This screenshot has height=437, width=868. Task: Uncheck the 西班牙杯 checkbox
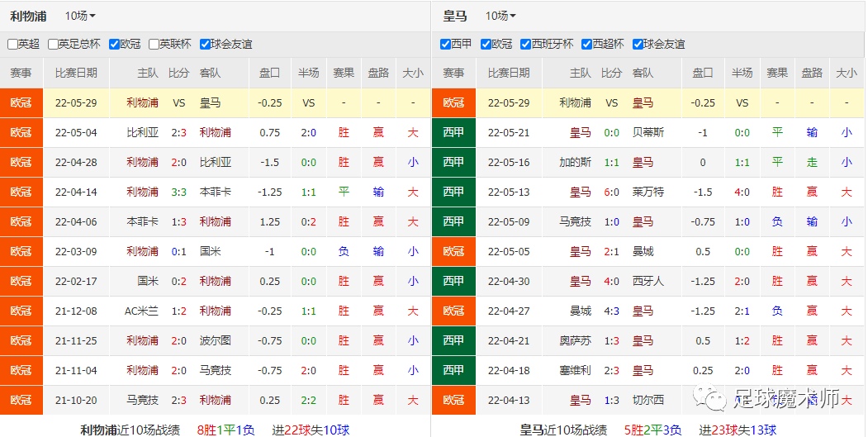click(x=526, y=45)
